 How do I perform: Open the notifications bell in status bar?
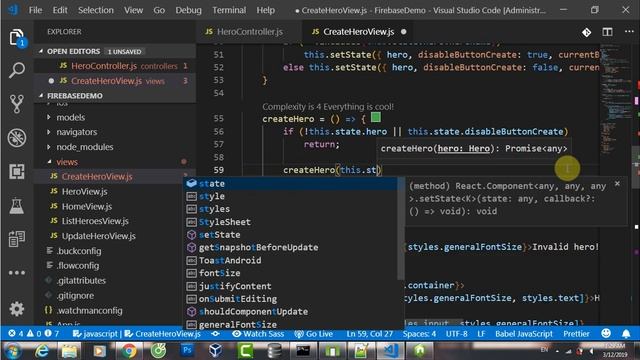pyautogui.click(x=626, y=333)
